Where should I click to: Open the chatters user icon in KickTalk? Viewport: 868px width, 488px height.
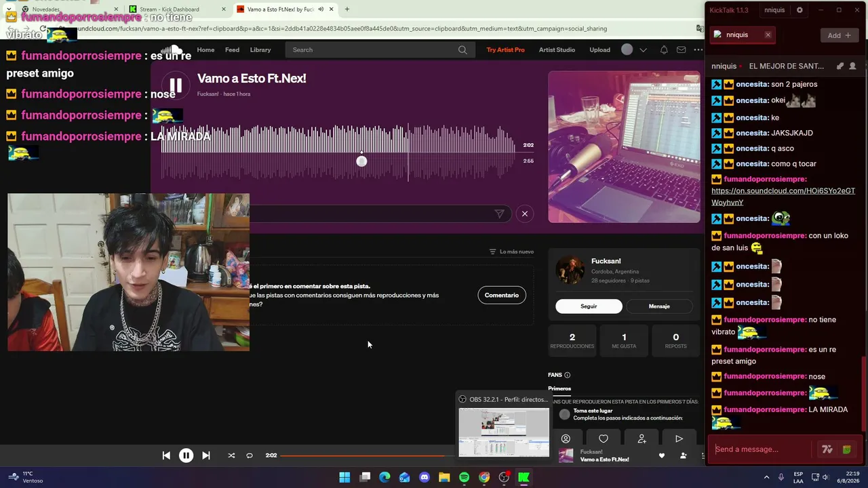852,66
